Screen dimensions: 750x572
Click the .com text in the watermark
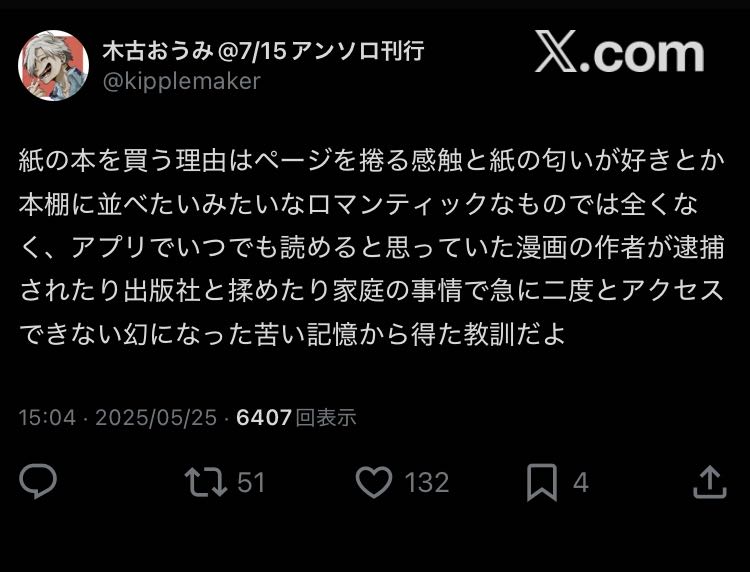641,55
